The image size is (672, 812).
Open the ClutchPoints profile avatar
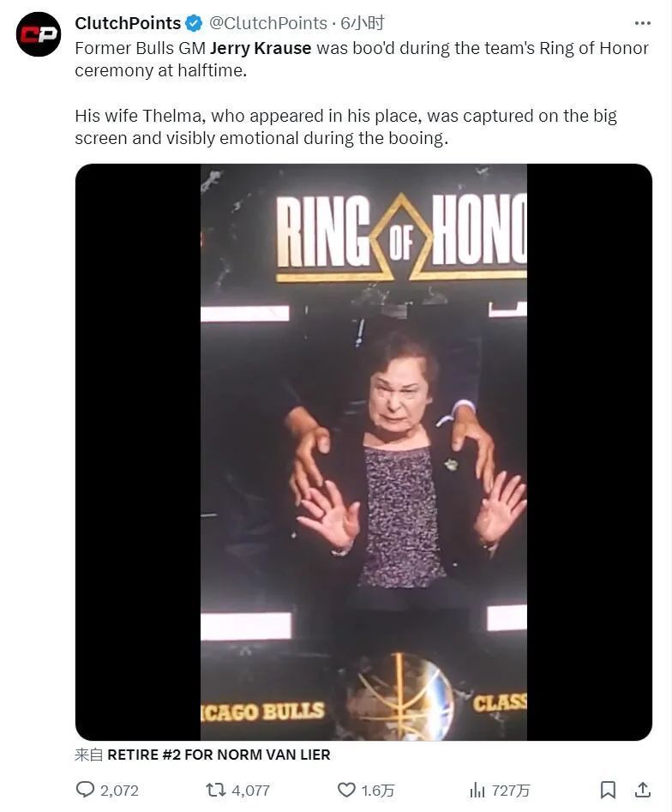point(39,34)
